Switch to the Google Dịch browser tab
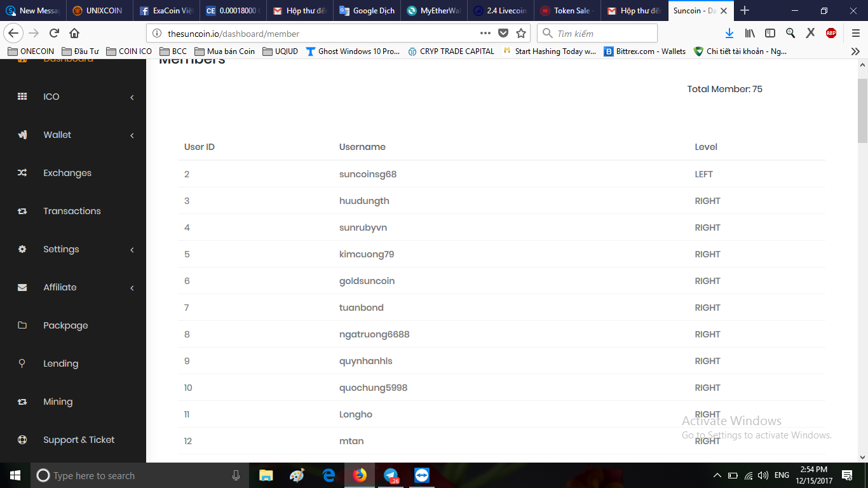 [x=367, y=10]
